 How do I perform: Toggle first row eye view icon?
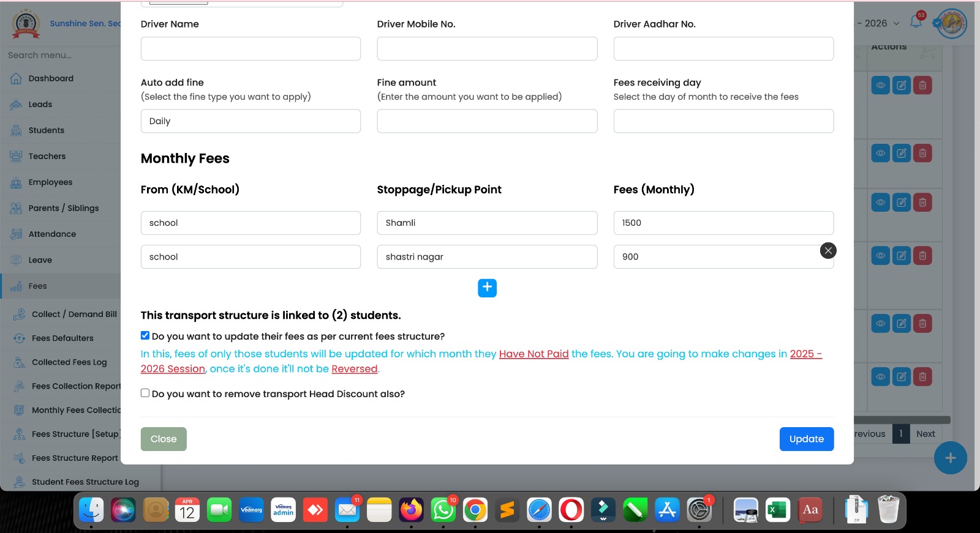point(880,85)
